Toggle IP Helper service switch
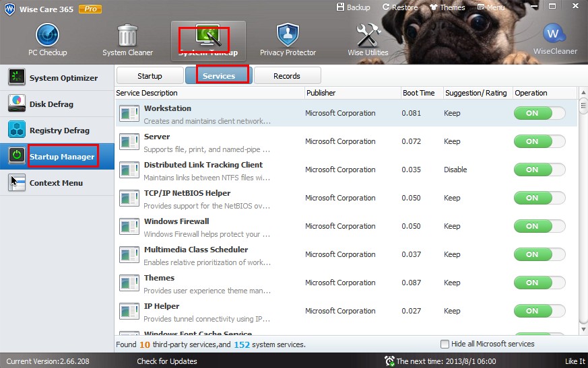Image resolution: width=588 pixels, height=368 pixels. click(x=540, y=311)
